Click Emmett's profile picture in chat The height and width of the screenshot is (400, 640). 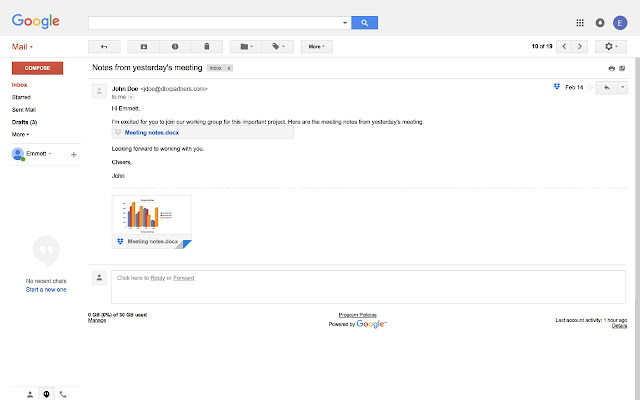[18, 154]
